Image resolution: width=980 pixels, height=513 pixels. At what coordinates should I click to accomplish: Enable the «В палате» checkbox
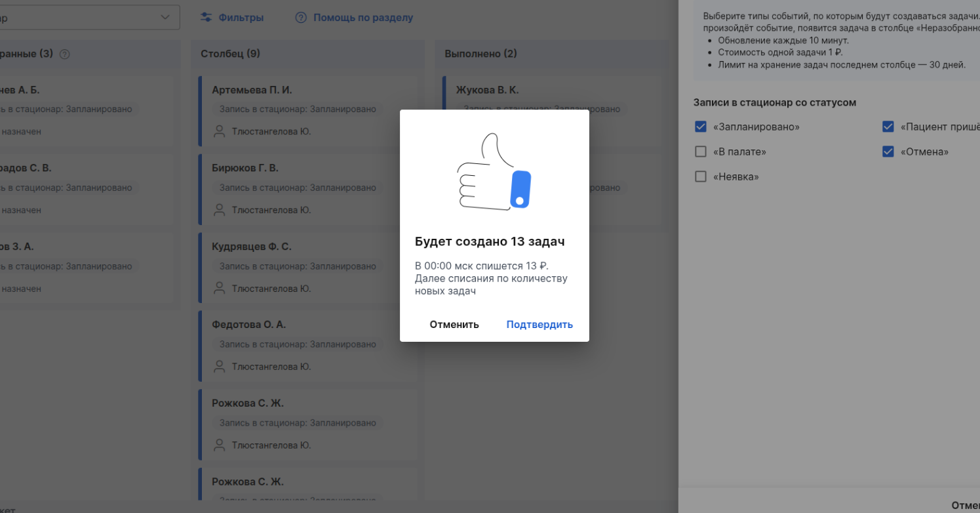point(701,152)
